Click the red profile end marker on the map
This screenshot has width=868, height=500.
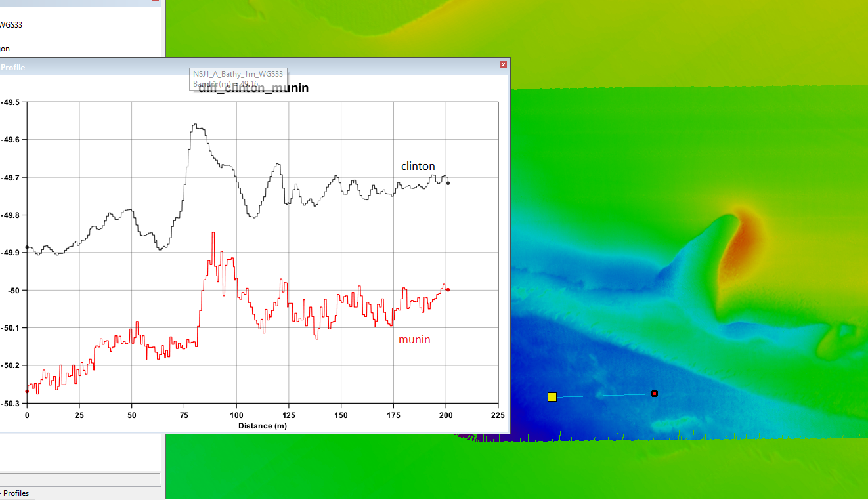(654, 393)
